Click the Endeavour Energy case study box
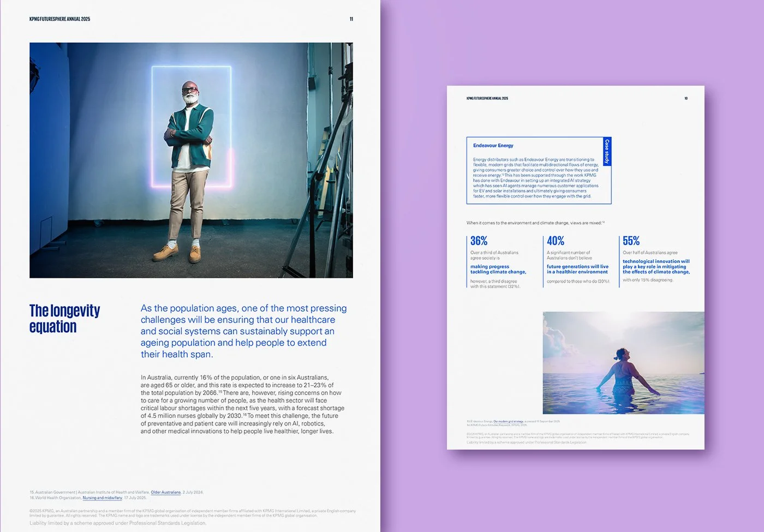The height and width of the screenshot is (532, 764). pyautogui.click(x=538, y=171)
